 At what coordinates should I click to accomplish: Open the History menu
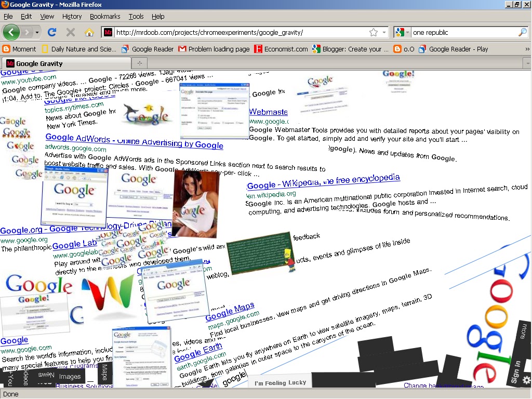[x=72, y=16]
